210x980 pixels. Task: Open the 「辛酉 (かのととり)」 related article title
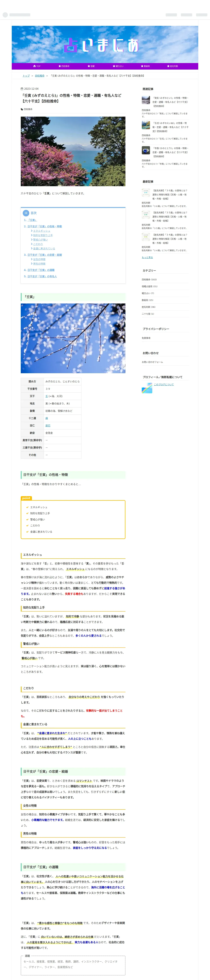[170, 152]
